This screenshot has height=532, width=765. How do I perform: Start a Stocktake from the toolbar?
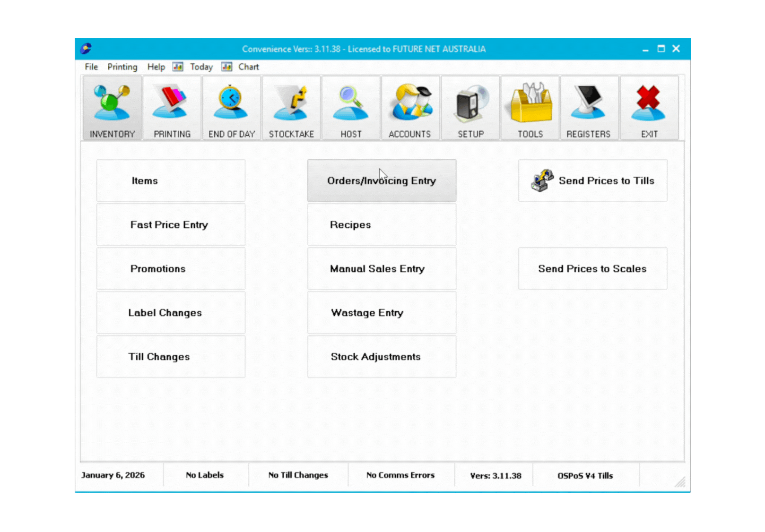coord(291,108)
